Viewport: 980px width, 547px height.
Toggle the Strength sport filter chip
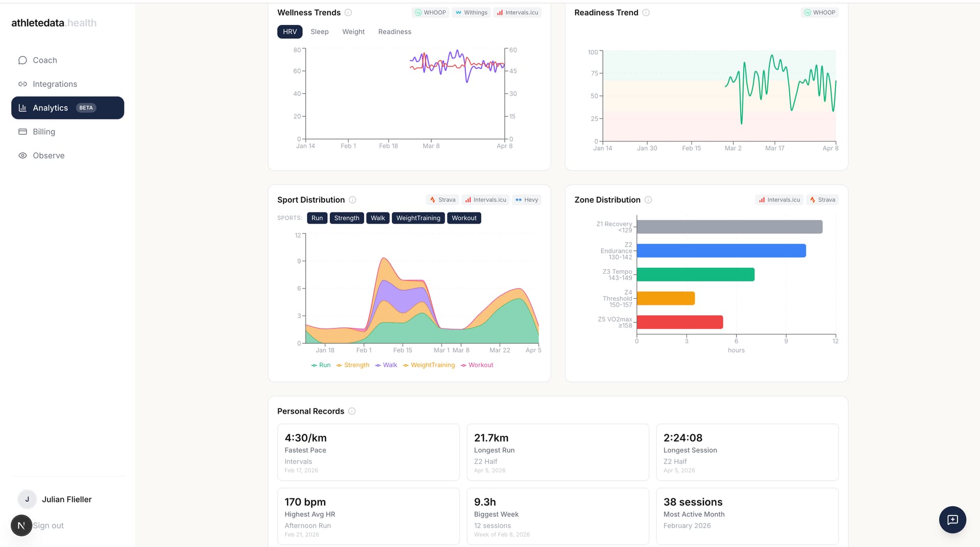click(347, 218)
